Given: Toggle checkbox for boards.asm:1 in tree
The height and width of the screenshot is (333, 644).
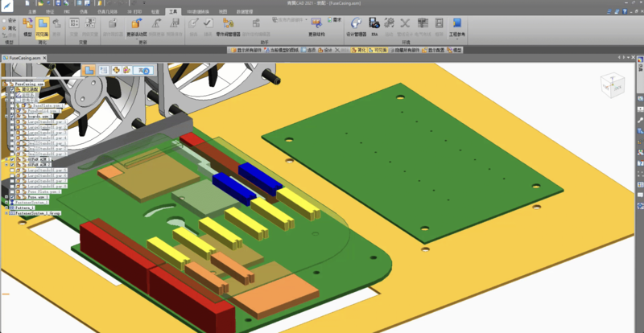Looking at the screenshot, I should tap(13, 116).
